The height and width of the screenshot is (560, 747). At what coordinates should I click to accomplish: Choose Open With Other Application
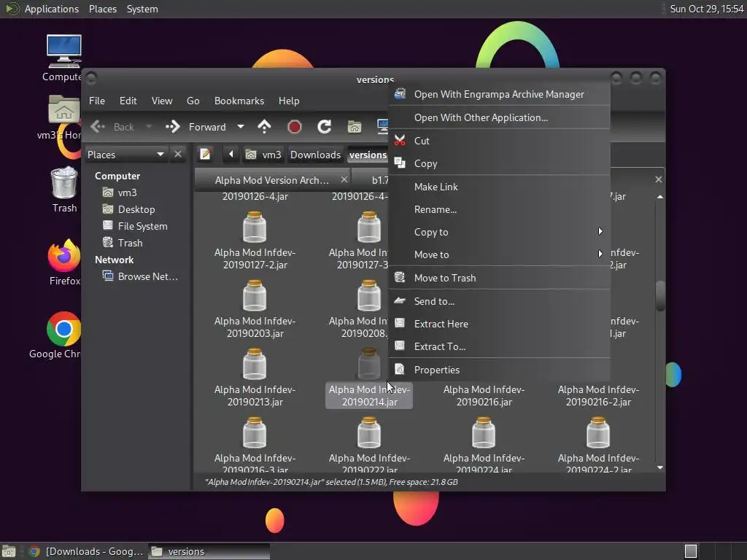499,117
